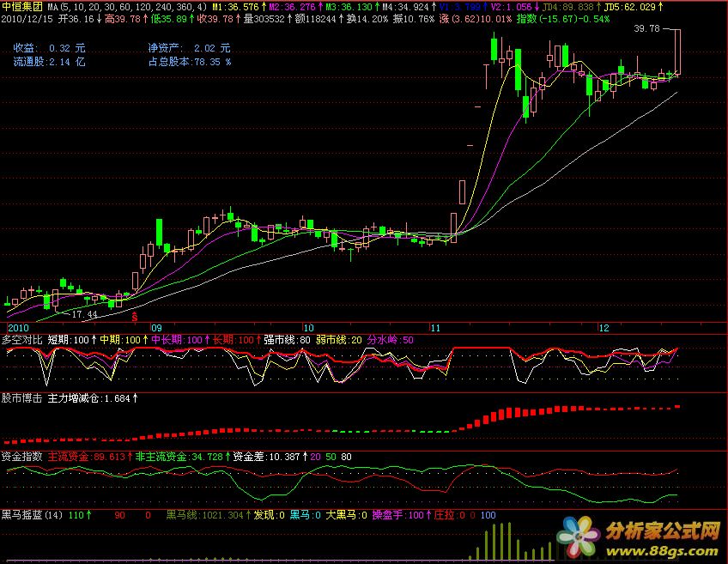
Task: Click the 黑马线:1021.304 value
Action: coord(209,515)
